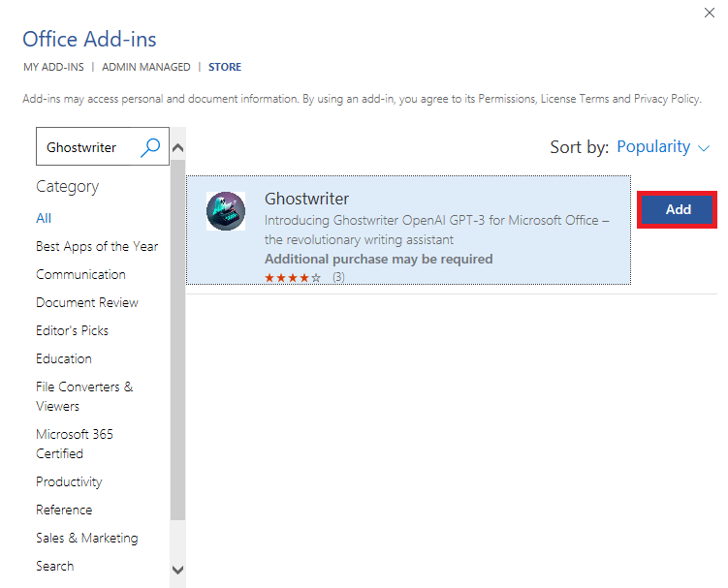Filter by Best Apps of the Year

97,246
